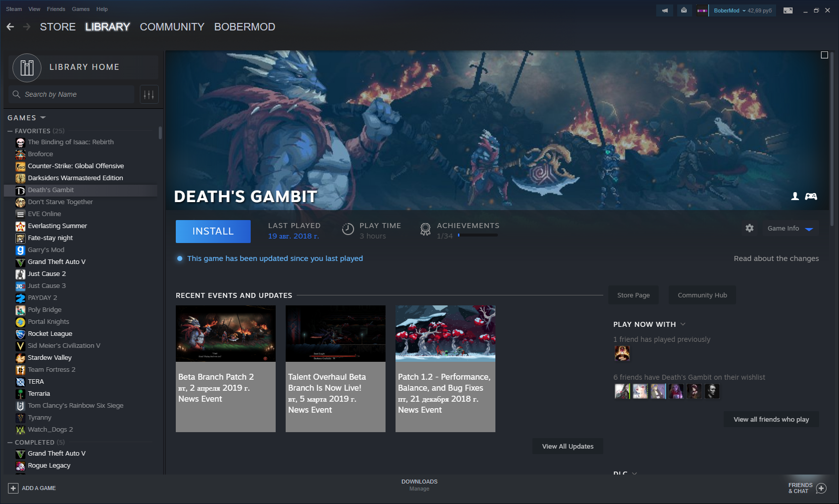Expand the Games category dropdown
This screenshot has width=839, height=504.
click(43, 118)
